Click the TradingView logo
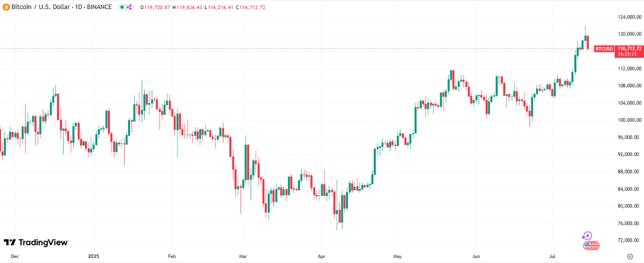The width and height of the screenshot is (644, 263). pos(35,243)
